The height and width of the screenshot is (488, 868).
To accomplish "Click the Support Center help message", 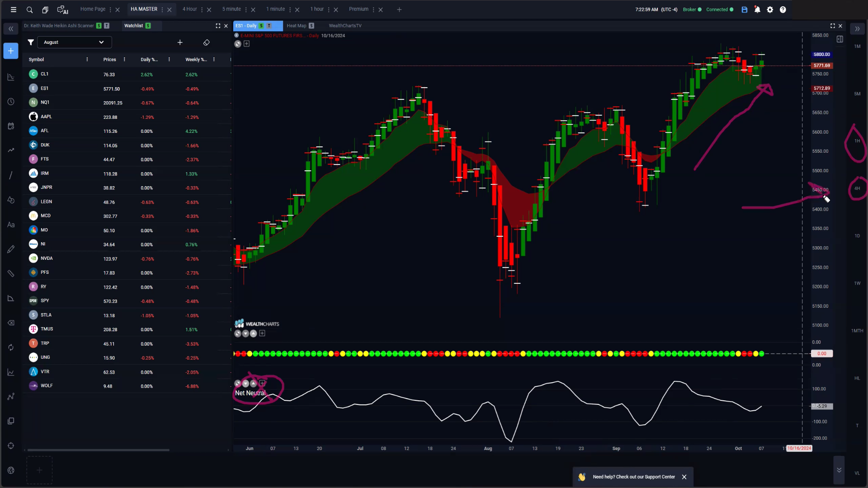I will (634, 477).
